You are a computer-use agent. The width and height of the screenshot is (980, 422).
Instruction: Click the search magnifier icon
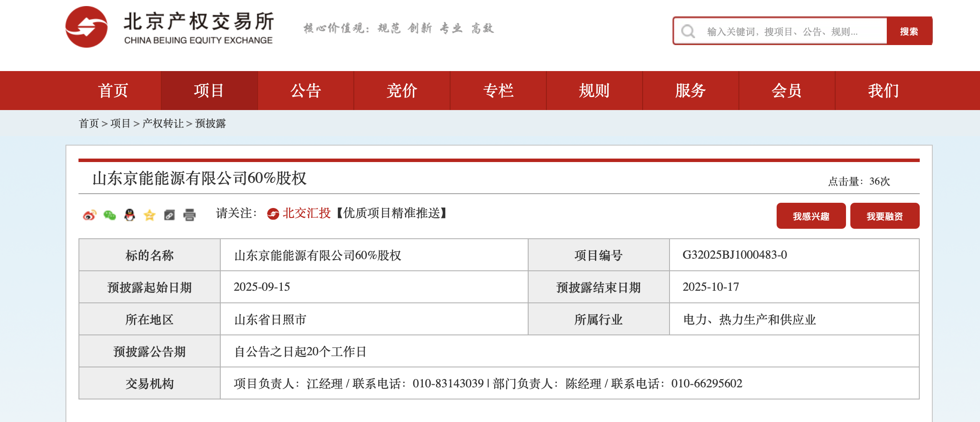(x=688, y=31)
